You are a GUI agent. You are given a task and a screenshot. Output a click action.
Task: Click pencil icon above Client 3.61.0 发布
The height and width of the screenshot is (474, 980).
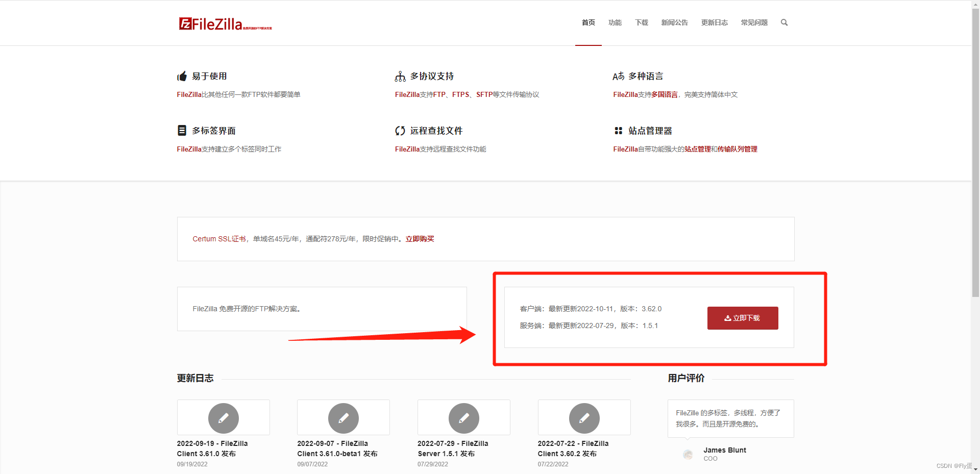[x=224, y=418]
